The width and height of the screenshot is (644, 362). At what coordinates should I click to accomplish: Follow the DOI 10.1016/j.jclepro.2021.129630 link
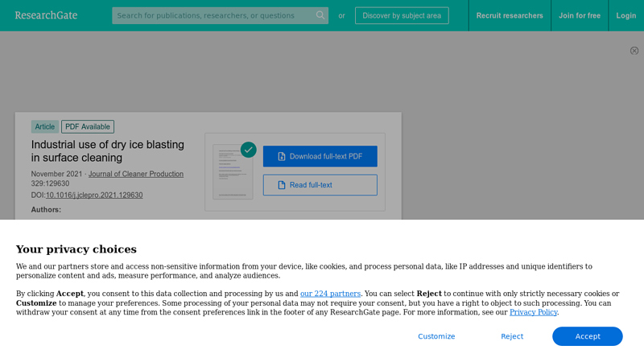coord(94,195)
